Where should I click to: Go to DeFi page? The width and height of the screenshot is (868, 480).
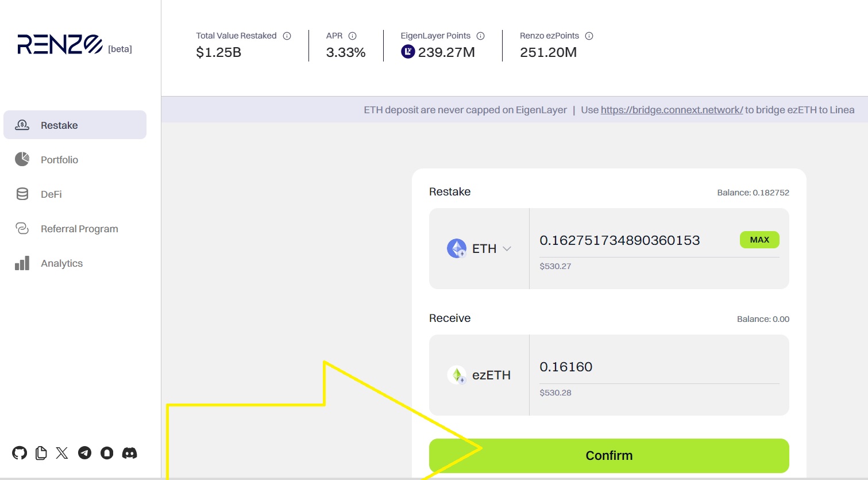point(51,194)
